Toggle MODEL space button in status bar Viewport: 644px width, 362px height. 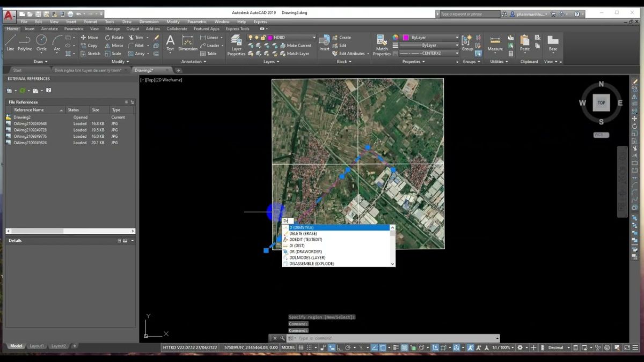tap(288, 348)
